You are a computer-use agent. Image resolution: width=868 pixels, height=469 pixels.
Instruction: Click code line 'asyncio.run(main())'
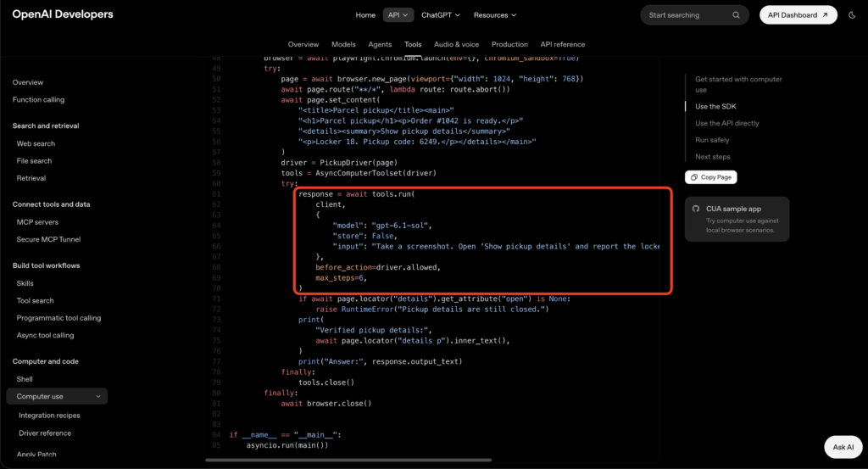[x=287, y=445]
